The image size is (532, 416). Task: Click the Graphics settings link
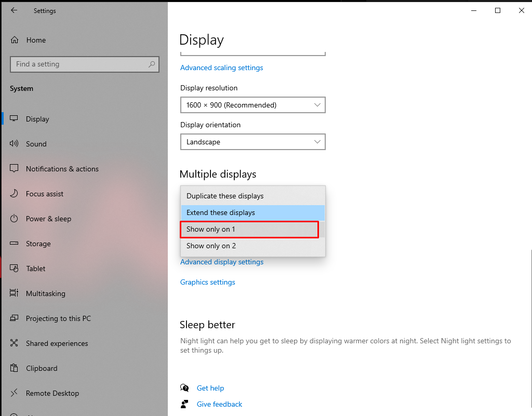click(207, 282)
